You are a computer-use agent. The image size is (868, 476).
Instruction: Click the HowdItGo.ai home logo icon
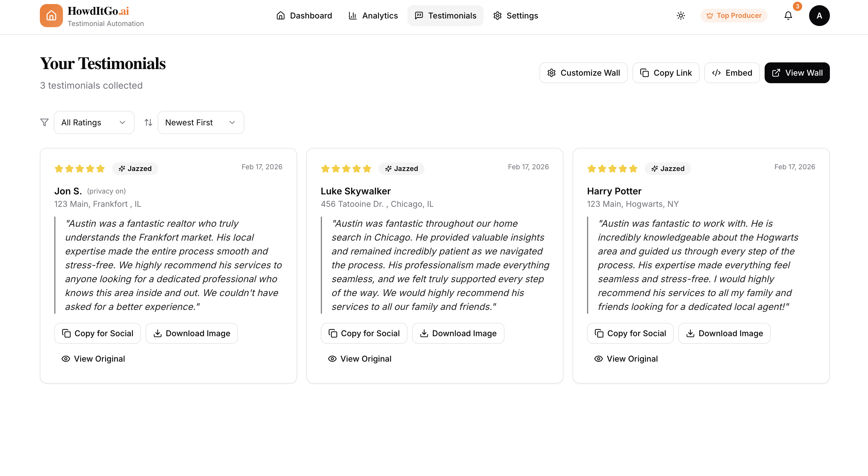[x=51, y=16]
